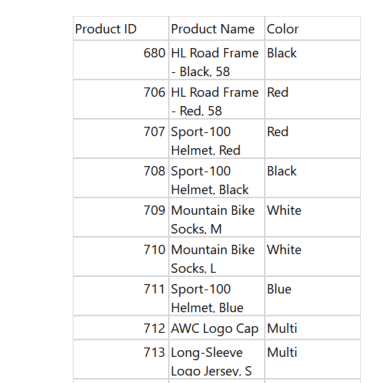Select the Product ID column header
This screenshot has height=383, width=385.
point(121,29)
